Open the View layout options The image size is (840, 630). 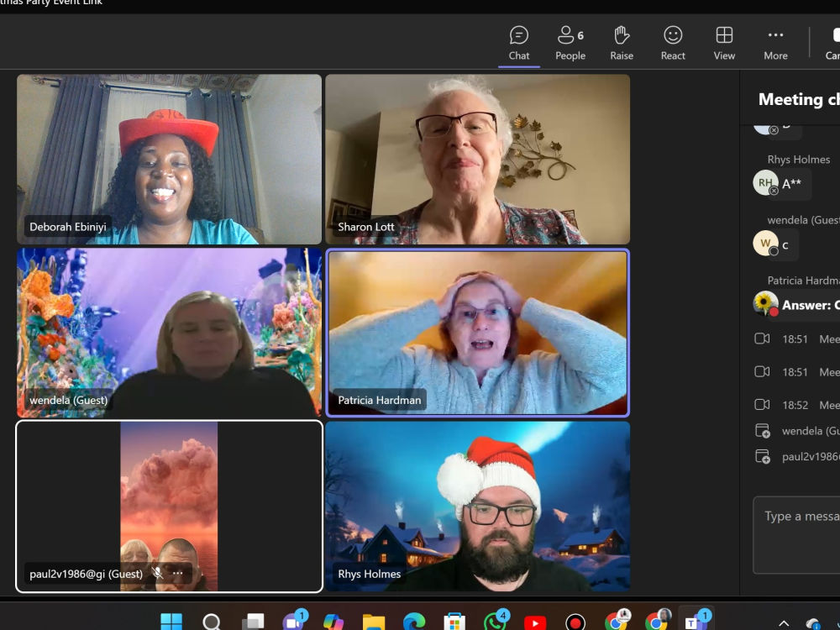[724, 44]
